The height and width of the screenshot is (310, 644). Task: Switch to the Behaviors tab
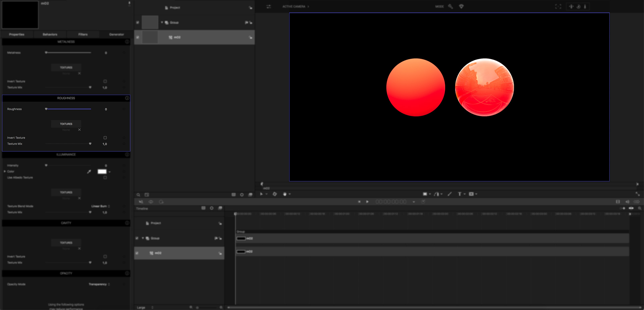pyautogui.click(x=50, y=35)
